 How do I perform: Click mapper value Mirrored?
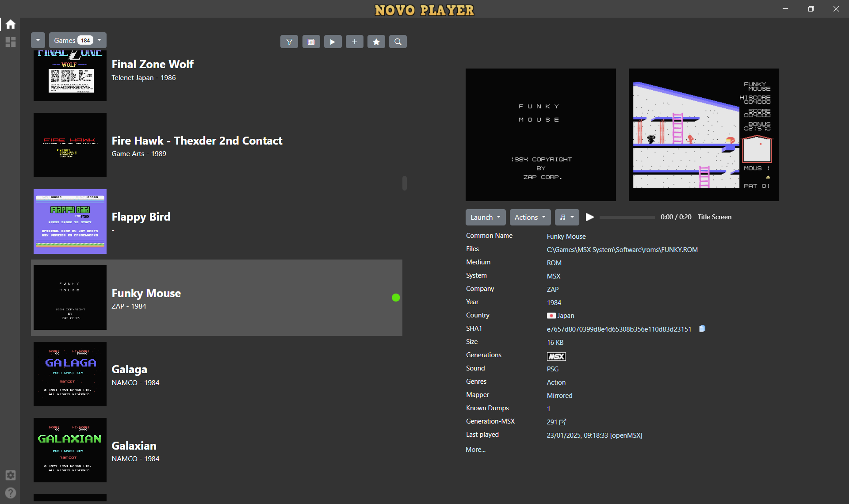[x=559, y=395]
